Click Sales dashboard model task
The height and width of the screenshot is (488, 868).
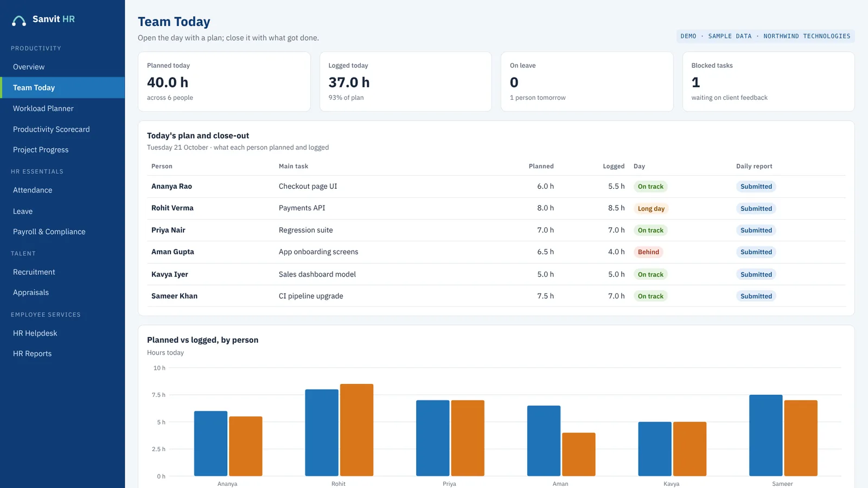click(317, 274)
